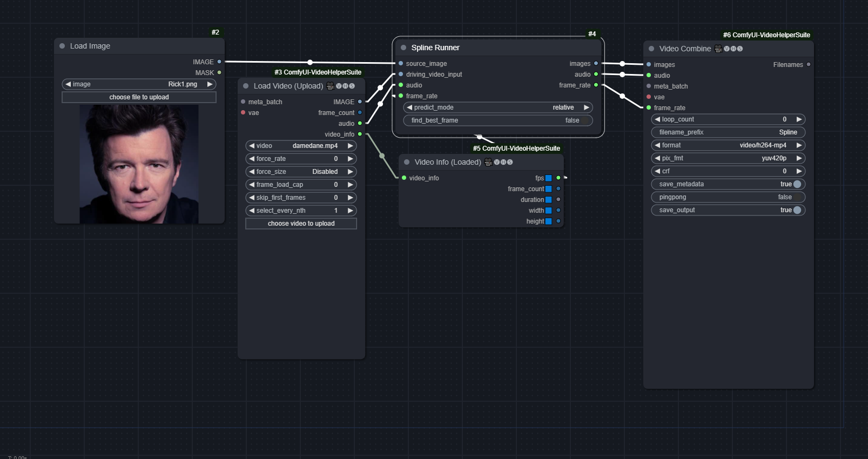868x459 pixels.
Task: Click the frame_rate output socket on Spline Runner
Action: point(596,85)
